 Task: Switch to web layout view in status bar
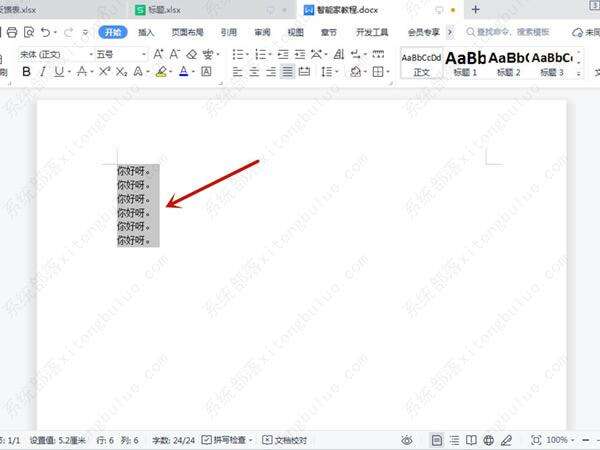click(489, 440)
